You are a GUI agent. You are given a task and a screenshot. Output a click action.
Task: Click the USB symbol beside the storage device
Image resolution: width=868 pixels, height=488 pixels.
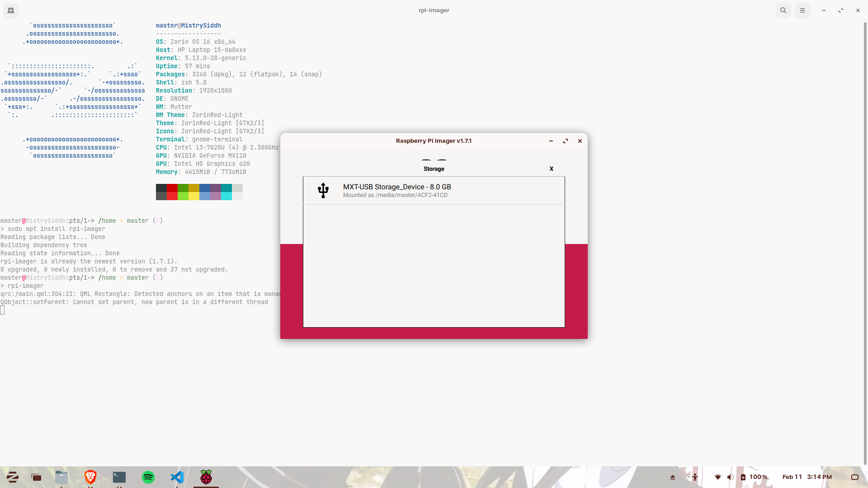323,190
